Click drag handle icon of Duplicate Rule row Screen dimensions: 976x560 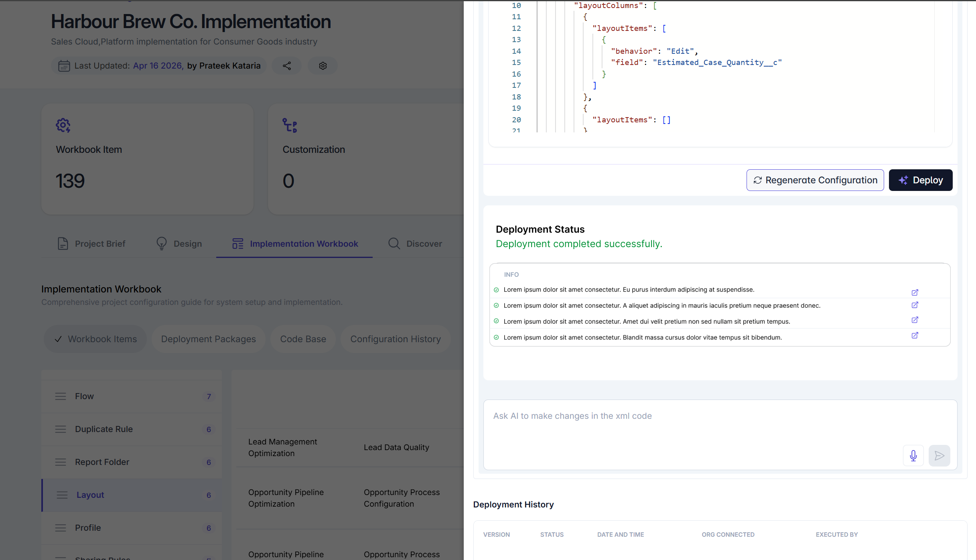pos(61,429)
